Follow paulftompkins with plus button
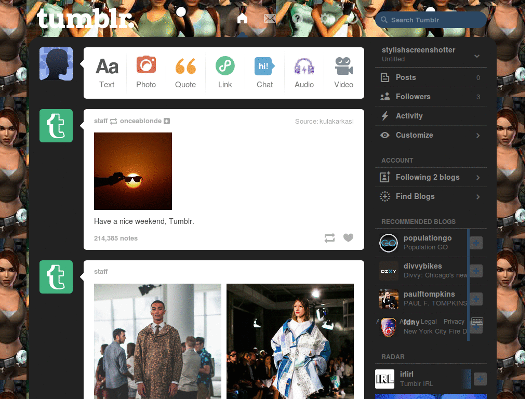Image resolution: width=532 pixels, height=399 pixels. (x=476, y=299)
